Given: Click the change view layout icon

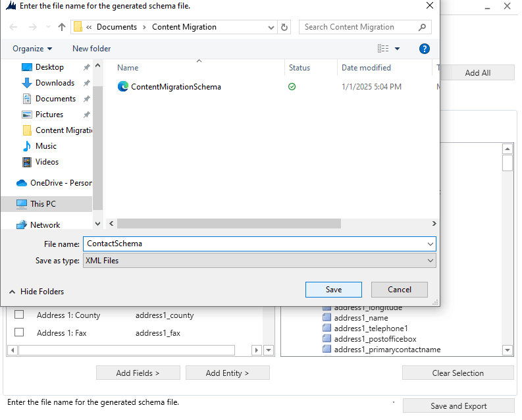Looking at the screenshot, I should click(383, 49).
